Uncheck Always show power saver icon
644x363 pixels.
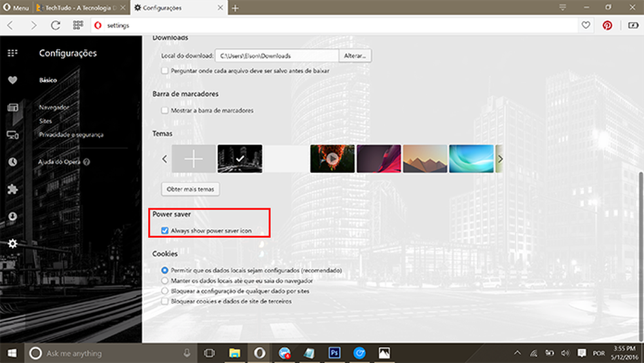tap(165, 231)
